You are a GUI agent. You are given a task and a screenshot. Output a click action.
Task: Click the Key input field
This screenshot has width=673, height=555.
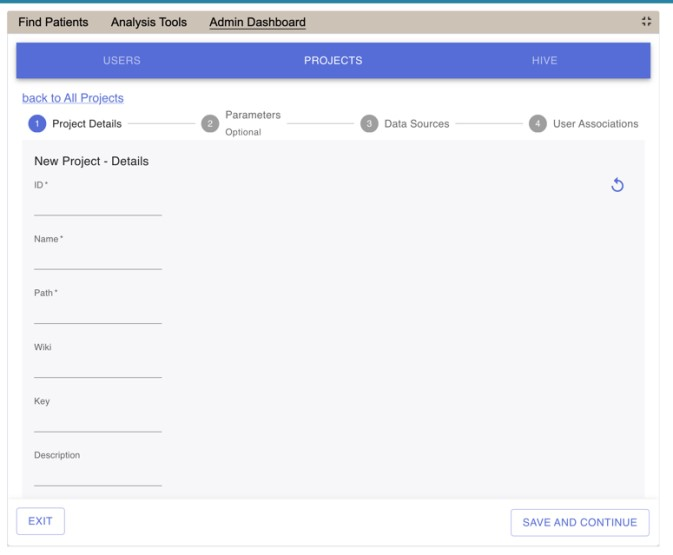coord(97,420)
